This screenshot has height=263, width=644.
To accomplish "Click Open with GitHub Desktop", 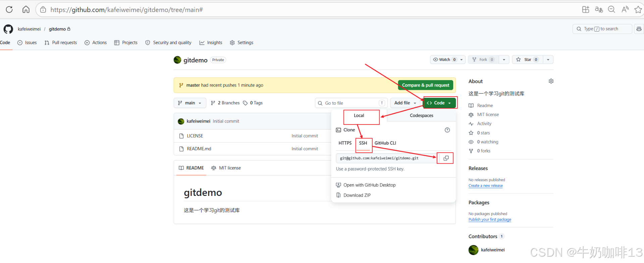I will [366, 185].
